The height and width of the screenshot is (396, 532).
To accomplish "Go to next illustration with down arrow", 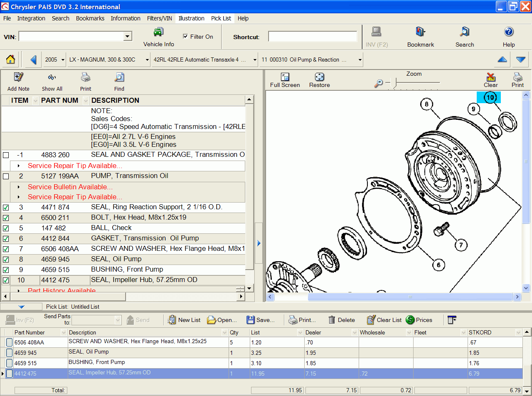I will [x=521, y=59].
